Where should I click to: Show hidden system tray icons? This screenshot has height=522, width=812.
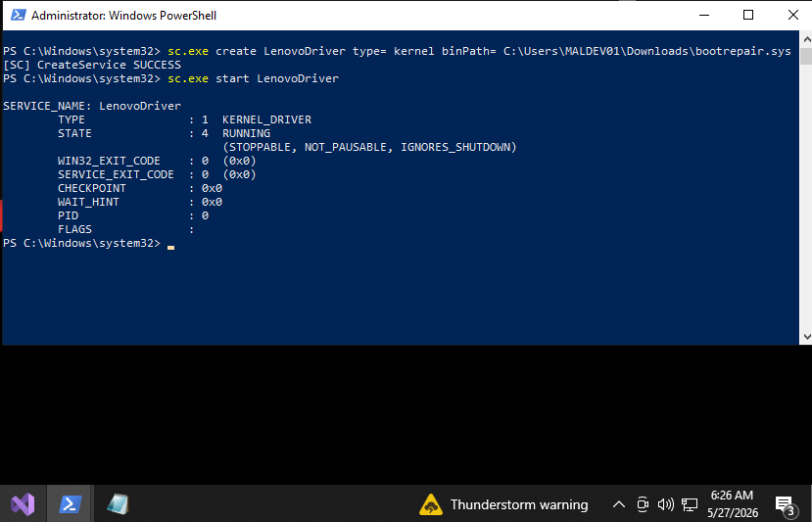coord(618,504)
